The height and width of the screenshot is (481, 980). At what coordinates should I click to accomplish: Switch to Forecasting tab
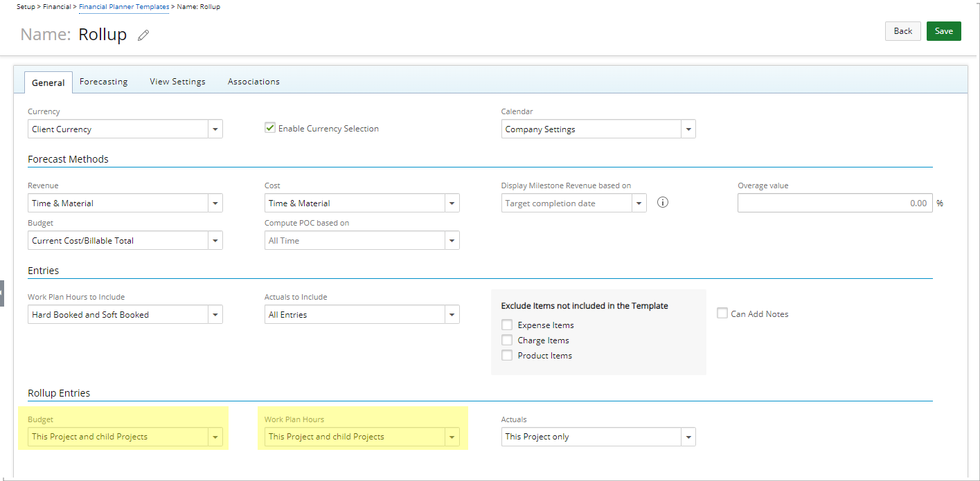[x=104, y=82]
